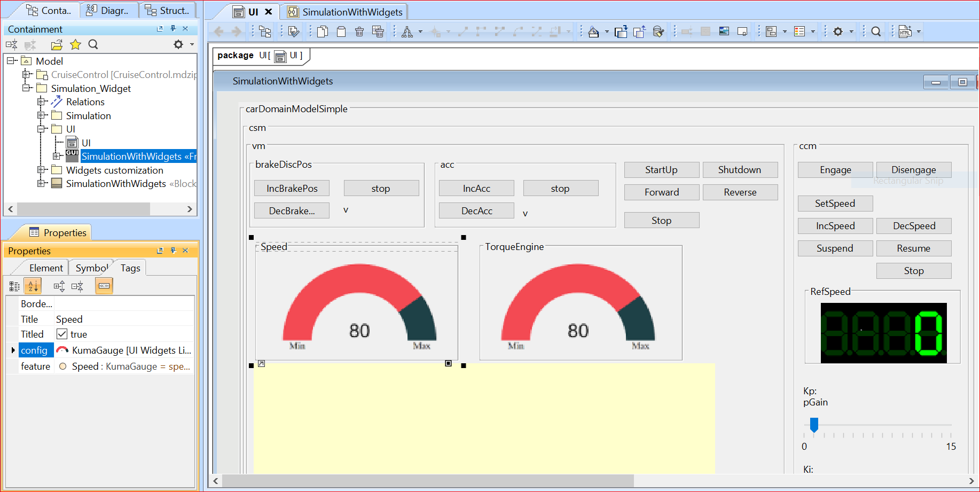
Task: Expand the config property row arrow
Action: click(x=13, y=350)
